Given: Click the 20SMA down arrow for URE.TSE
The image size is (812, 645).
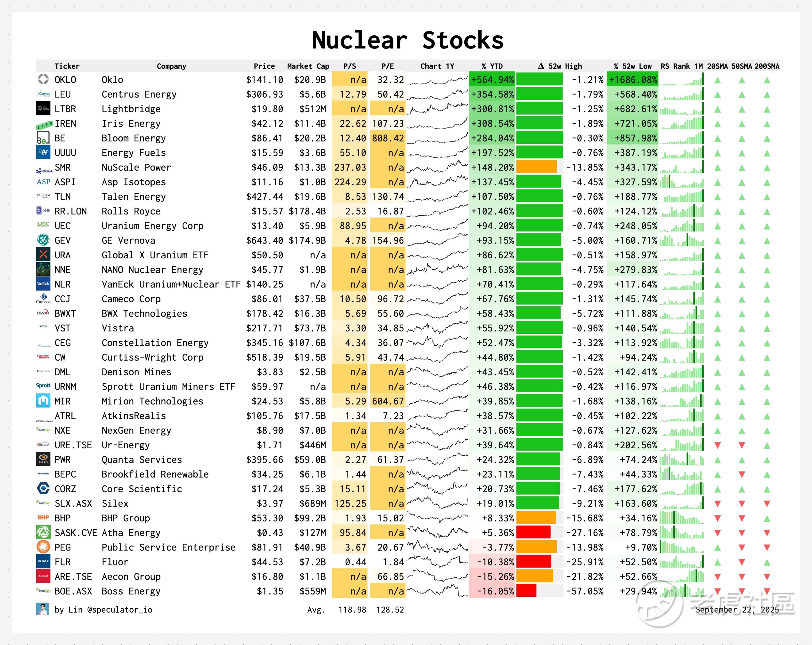Looking at the screenshot, I should point(717,445).
